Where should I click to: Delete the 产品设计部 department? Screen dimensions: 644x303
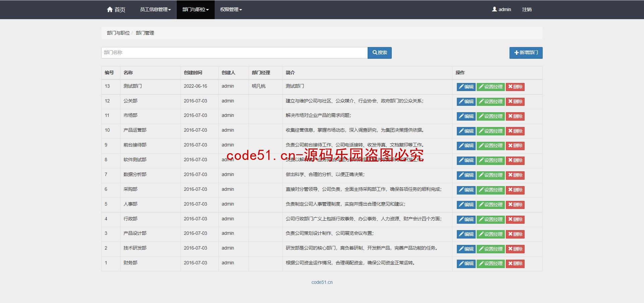515,234
